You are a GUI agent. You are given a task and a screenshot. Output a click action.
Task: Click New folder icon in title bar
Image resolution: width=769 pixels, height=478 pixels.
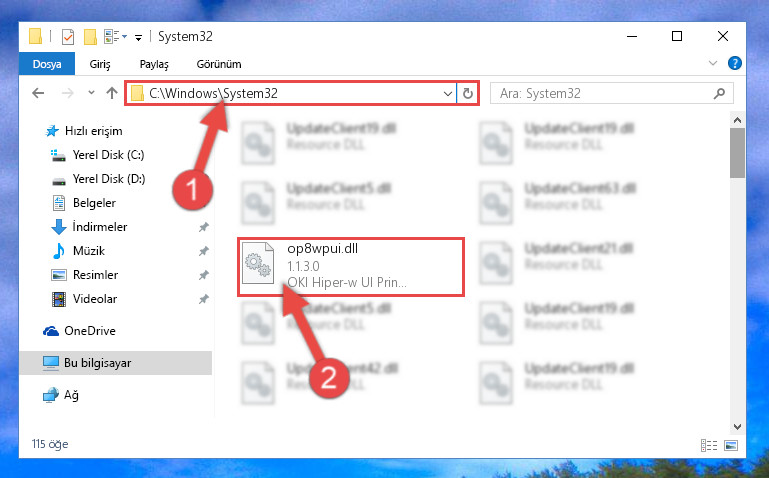[90, 37]
